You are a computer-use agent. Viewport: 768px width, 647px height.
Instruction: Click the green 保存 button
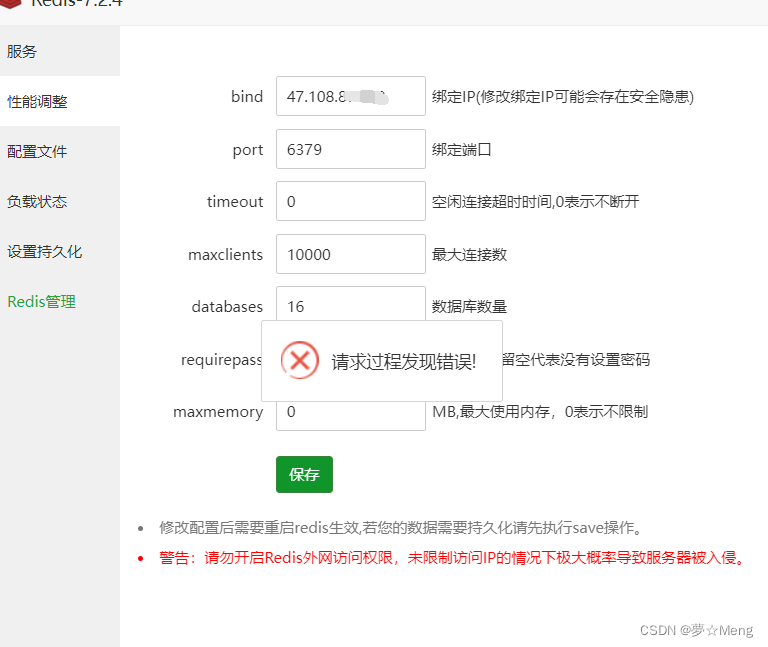click(x=304, y=474)
